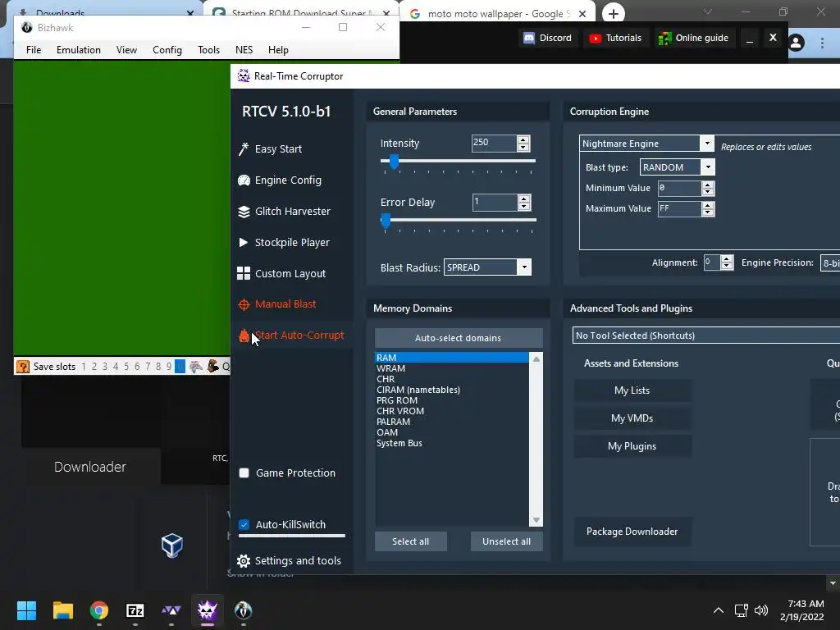Open the Online guide icon
Image resolution: width=840 pixels, height=630 pixels.
pyautogui.click(x=664, y=38)
